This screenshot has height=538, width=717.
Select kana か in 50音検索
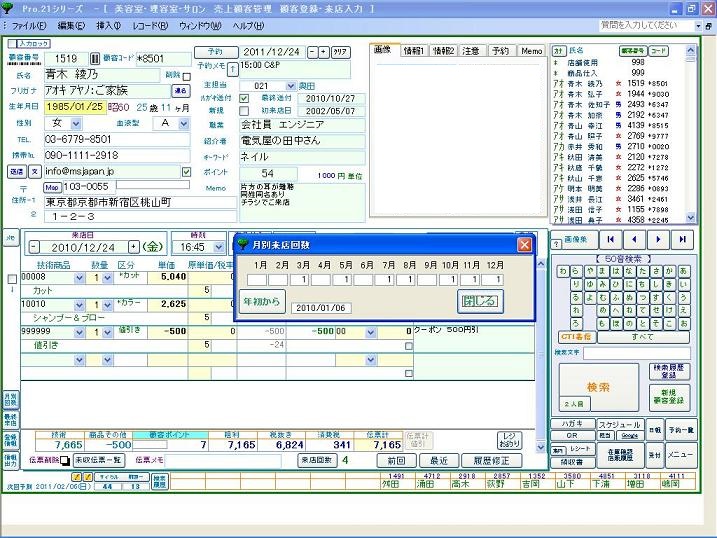click(x=670, y=272)
